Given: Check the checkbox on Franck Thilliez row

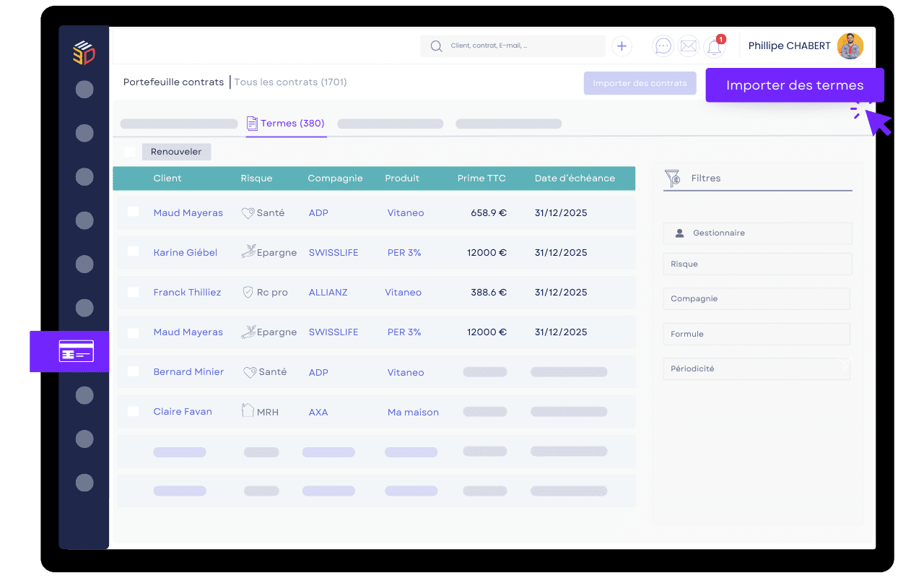Looking at the screenshot, I should click(133, 292).
